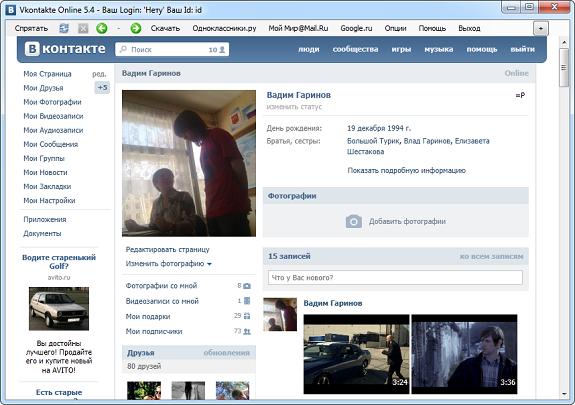575x405 pixels.
Task: Click Выход in the toolbar
Action: (469, 28)
